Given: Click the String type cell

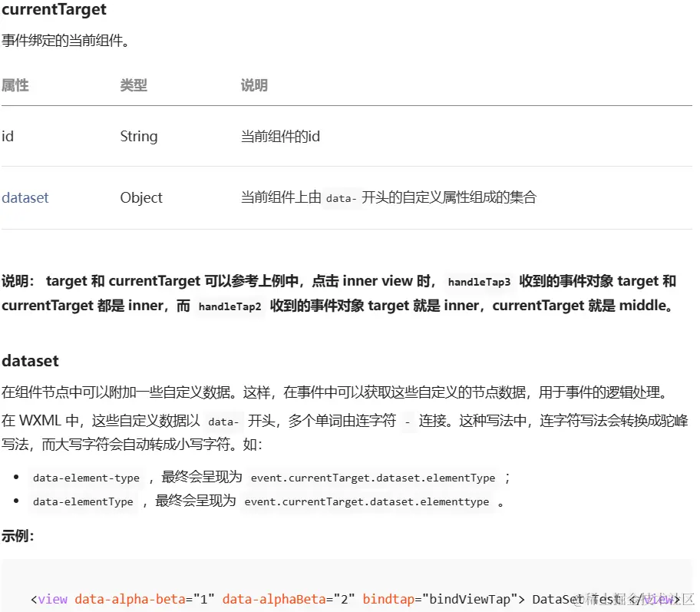Looking at the screenshot, I should click(x=139, y=136).
